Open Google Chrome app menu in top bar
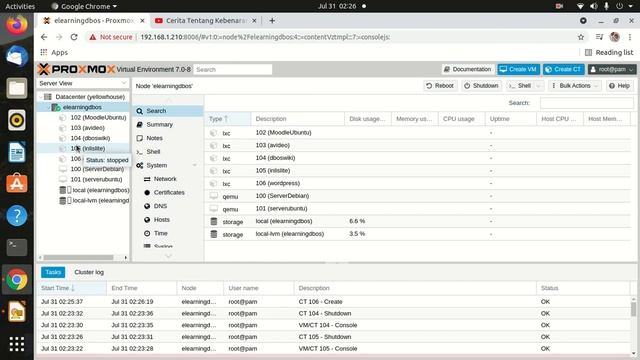The height and width of the screenshot is (360, 640). pyautogui.click(x=84, y=6)
